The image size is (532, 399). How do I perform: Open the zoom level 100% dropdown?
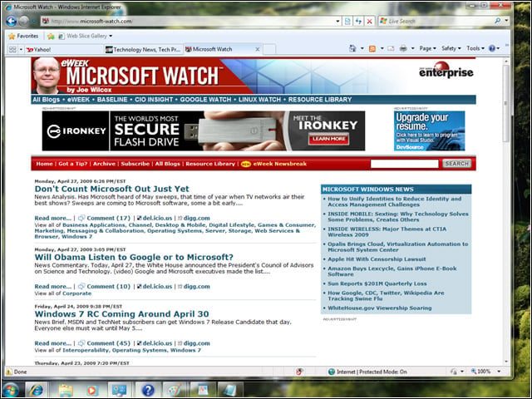coord(499,372)
